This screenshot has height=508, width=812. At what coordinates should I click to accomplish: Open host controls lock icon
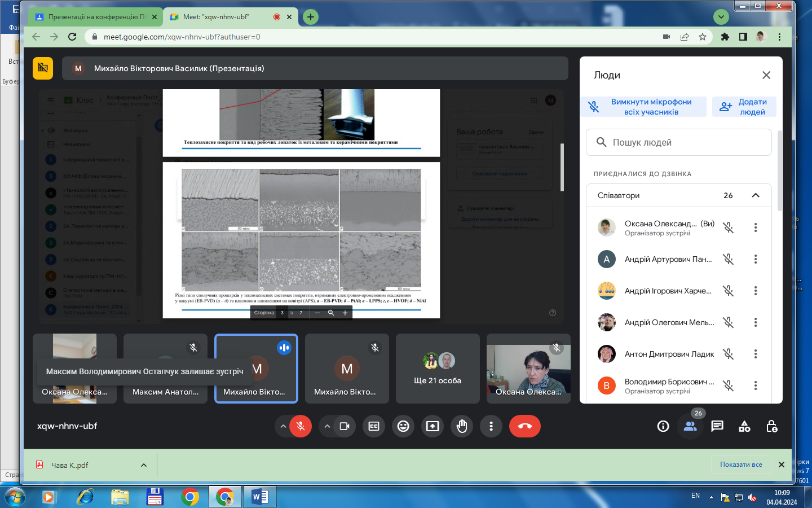coord(772,426)
